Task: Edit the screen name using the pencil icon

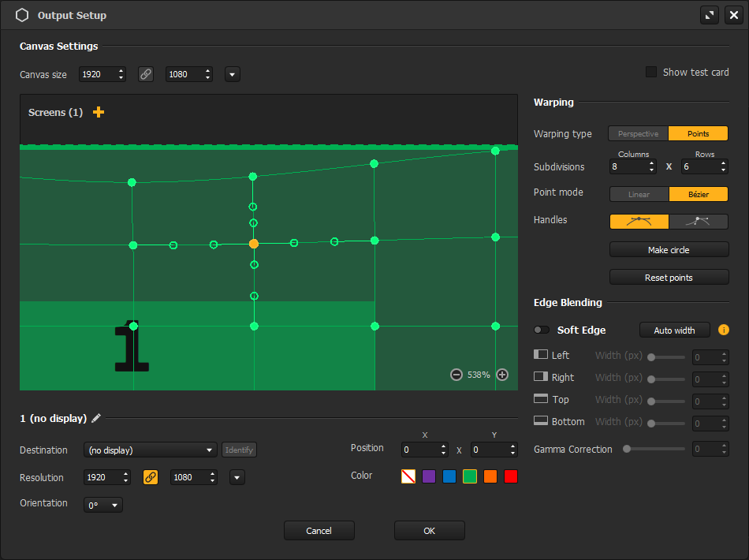Action: coord(96,418)
